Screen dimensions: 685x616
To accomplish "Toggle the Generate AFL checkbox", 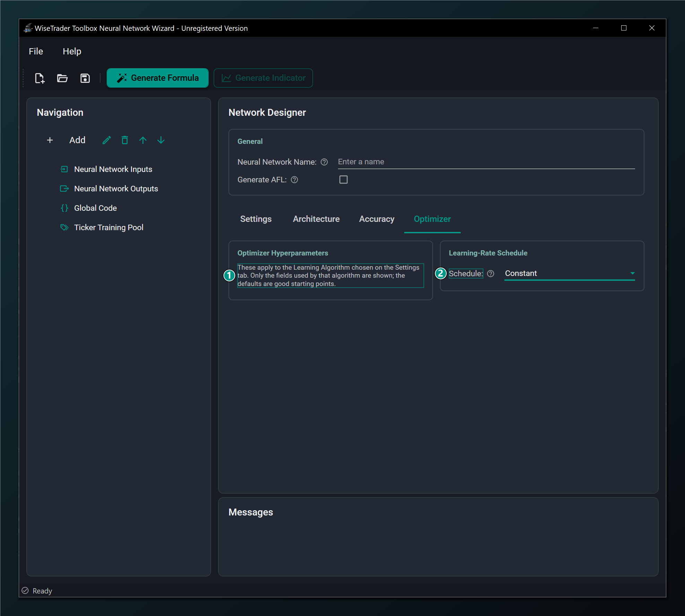I will [x=344, y=180].
